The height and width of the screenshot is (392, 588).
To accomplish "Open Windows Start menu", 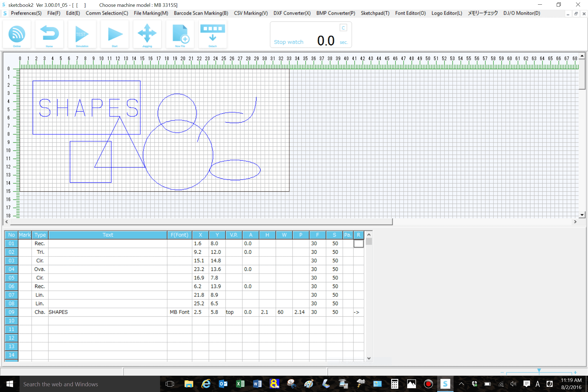I will pos(10,384).
